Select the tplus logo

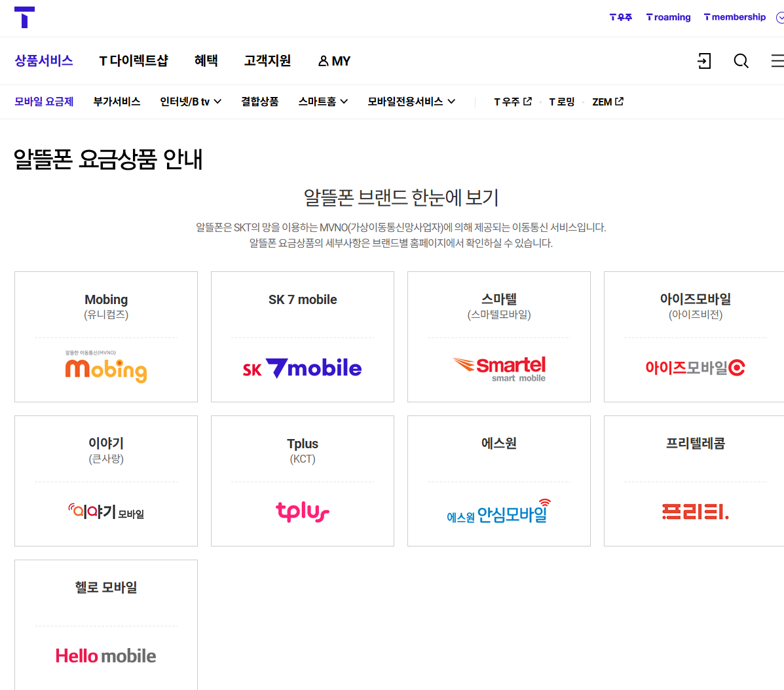(302, 512)
